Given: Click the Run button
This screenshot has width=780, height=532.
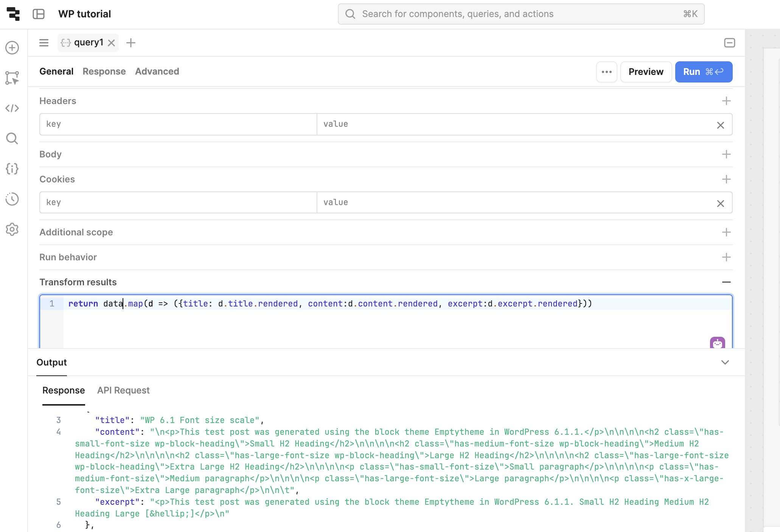Looking at the screenshot, I should (703, 72).
